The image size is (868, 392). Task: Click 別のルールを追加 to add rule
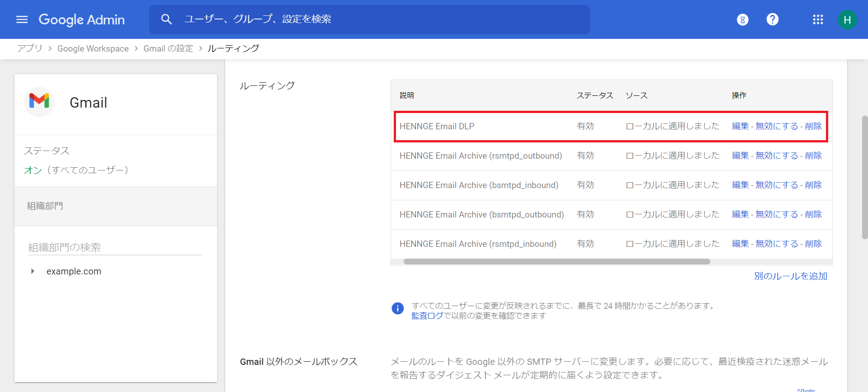pyautogui.click(x=791, y=276)
